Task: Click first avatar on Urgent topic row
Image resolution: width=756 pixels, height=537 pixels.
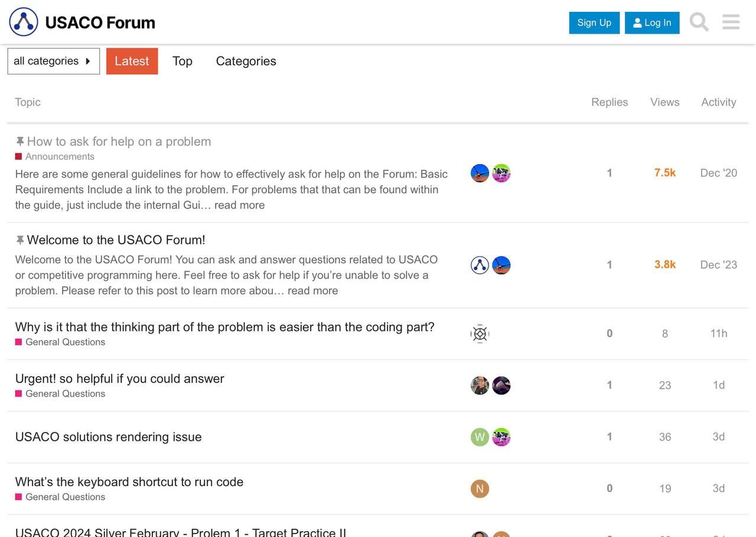Action: click(480, 385)
